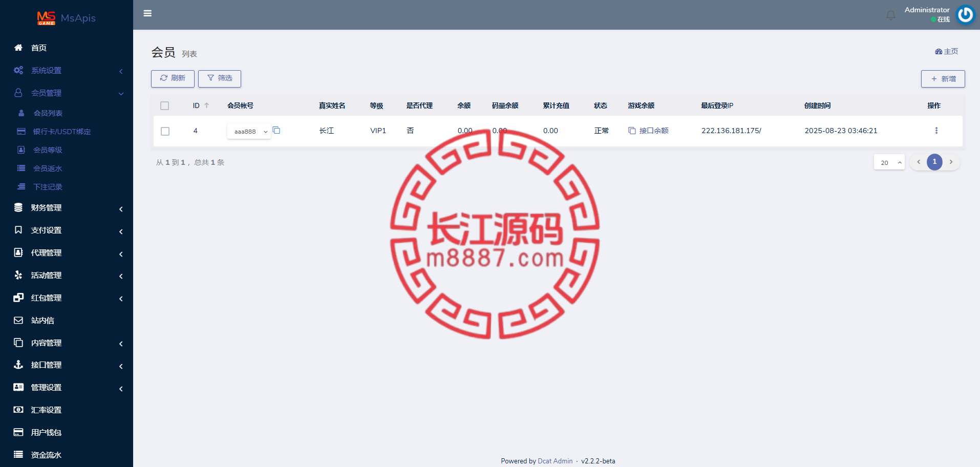The width and height of the screenshot is (980, 467).
Task: Copy the aaa888 account name icon
Action: click(276, 130)
